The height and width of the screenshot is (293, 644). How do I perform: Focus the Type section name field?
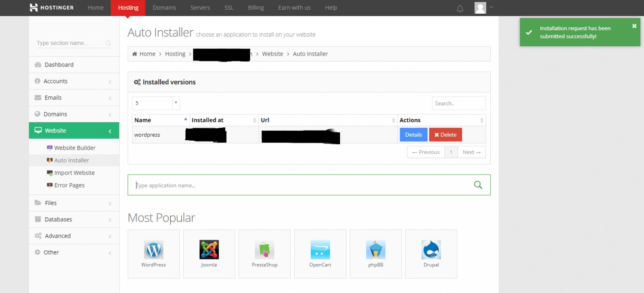point(74,43)
